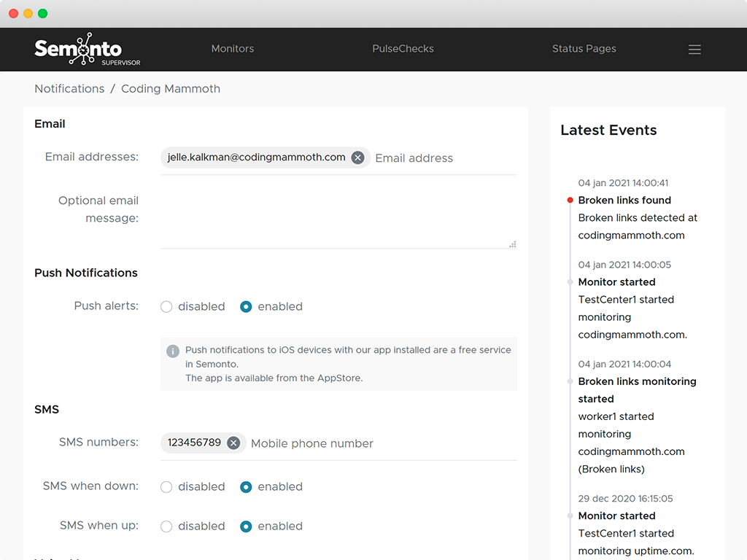Image resolution: width=747 pixels, height=560 pixels.
Task: Select enabled for SMS when down
Action: tap(246, 487)
